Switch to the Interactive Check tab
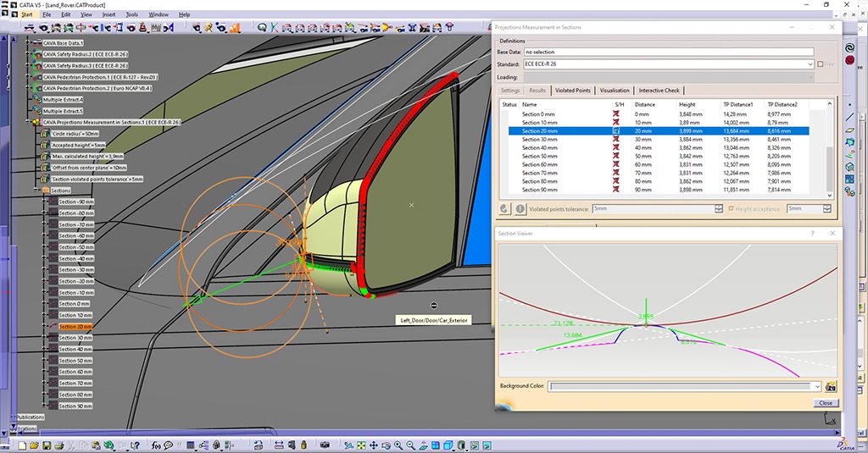This screenshot has width=868, height=453. tap(659, 90)
